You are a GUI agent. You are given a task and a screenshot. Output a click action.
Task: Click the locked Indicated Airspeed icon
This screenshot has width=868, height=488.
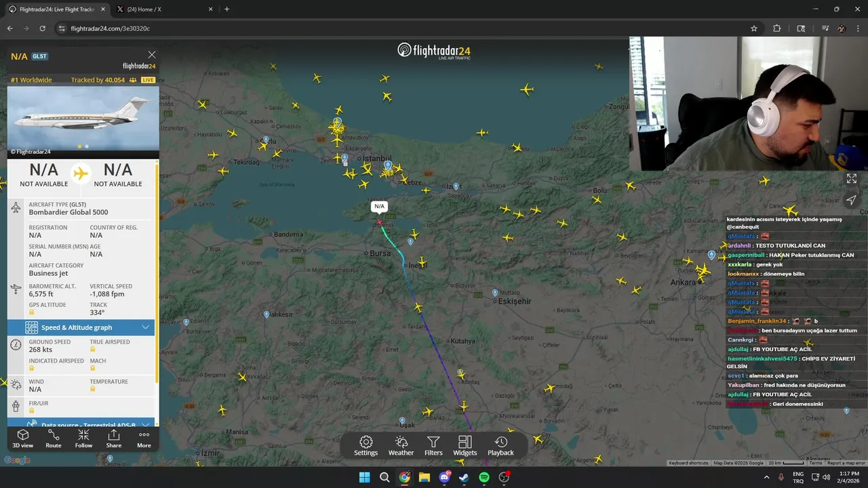[31, 369]
